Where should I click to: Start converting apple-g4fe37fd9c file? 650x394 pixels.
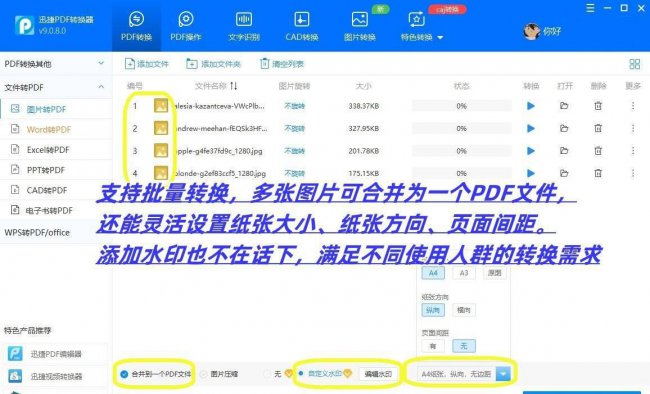tap(531, 151)
